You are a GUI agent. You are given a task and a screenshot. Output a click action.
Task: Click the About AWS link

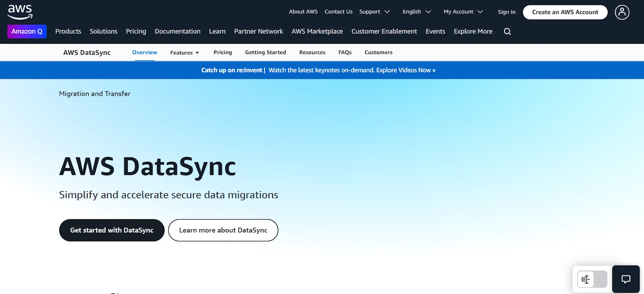(303, 12)
